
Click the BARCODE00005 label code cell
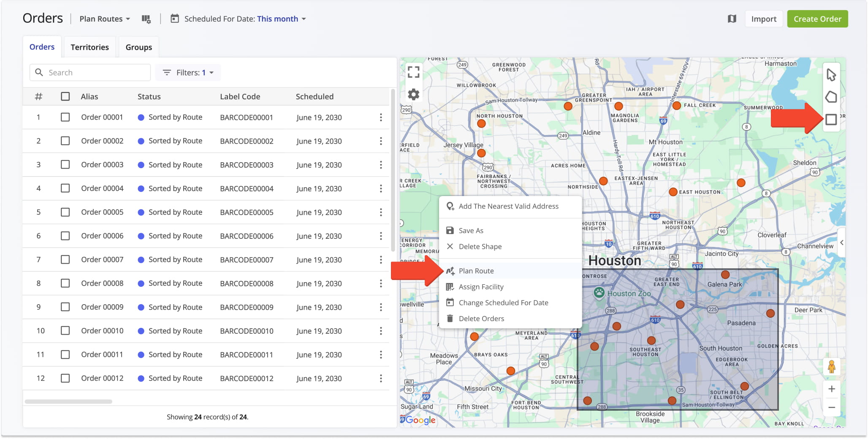(247, 212)
